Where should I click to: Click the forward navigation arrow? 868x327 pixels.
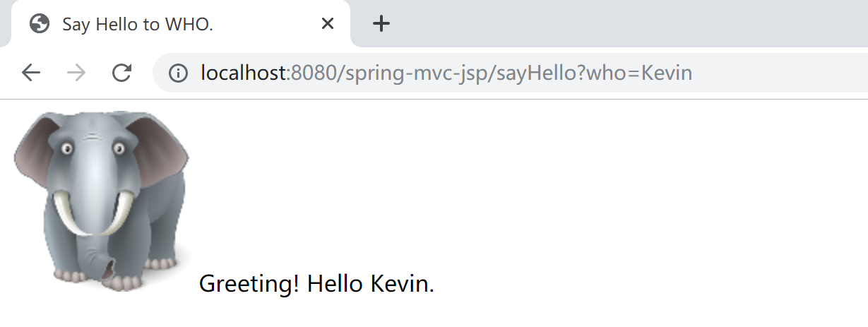coord(76,73)
